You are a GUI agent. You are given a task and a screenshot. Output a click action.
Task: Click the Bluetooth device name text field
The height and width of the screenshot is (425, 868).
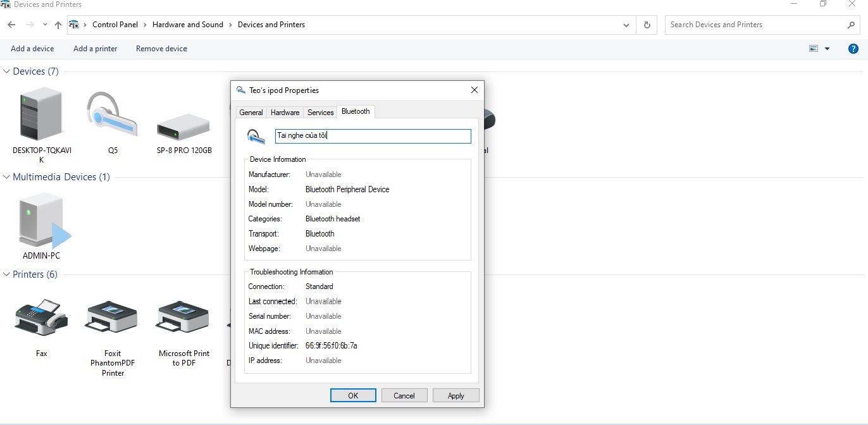click(x=373, y=136)
